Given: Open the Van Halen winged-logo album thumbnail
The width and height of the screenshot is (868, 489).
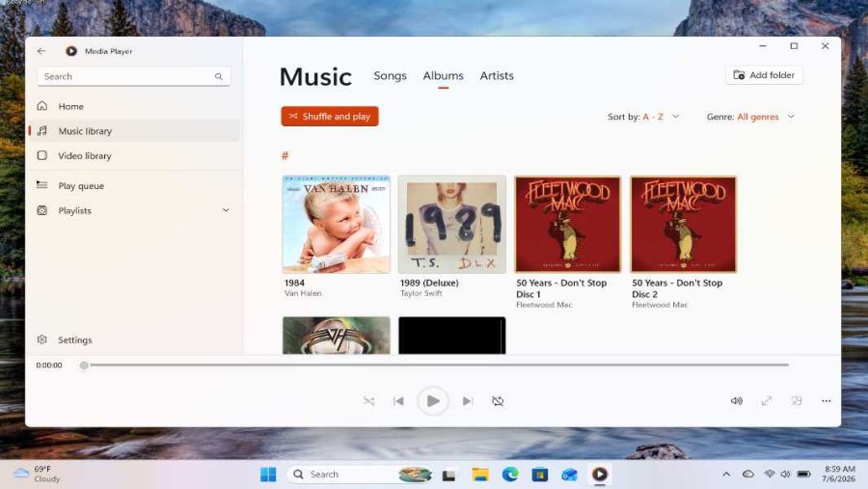Looking at the screenshot, I should [336, 335].
